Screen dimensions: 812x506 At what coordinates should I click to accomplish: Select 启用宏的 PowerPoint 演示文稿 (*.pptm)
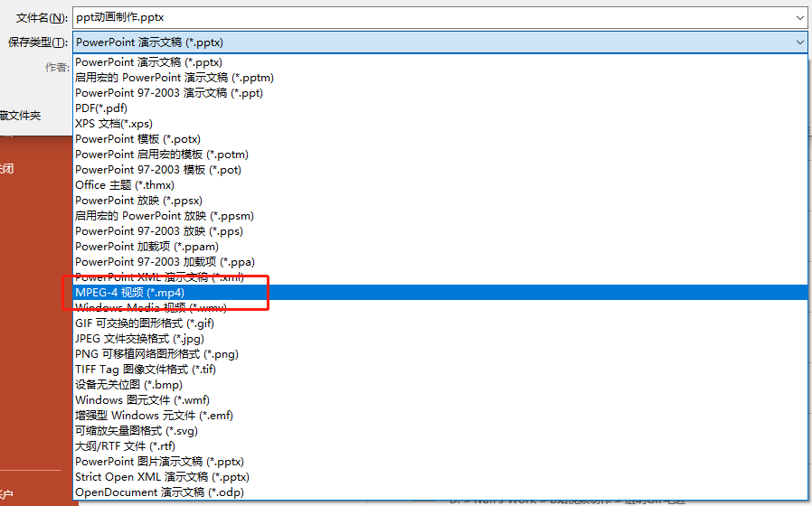pos(440,78)
